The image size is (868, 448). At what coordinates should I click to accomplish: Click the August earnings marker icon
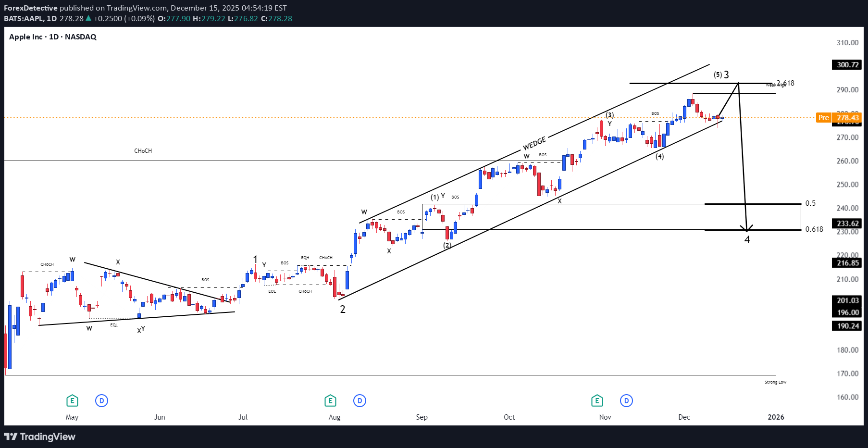point(330,400)
